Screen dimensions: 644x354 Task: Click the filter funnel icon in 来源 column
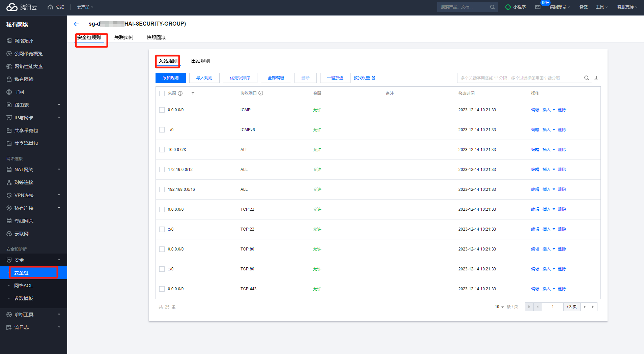(x=193, y=93)
